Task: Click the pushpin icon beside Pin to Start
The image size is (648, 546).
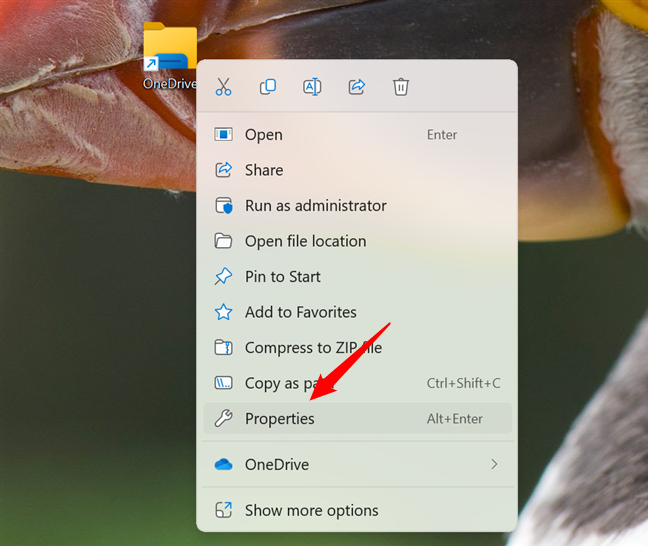Action: [x=224, y=277]
